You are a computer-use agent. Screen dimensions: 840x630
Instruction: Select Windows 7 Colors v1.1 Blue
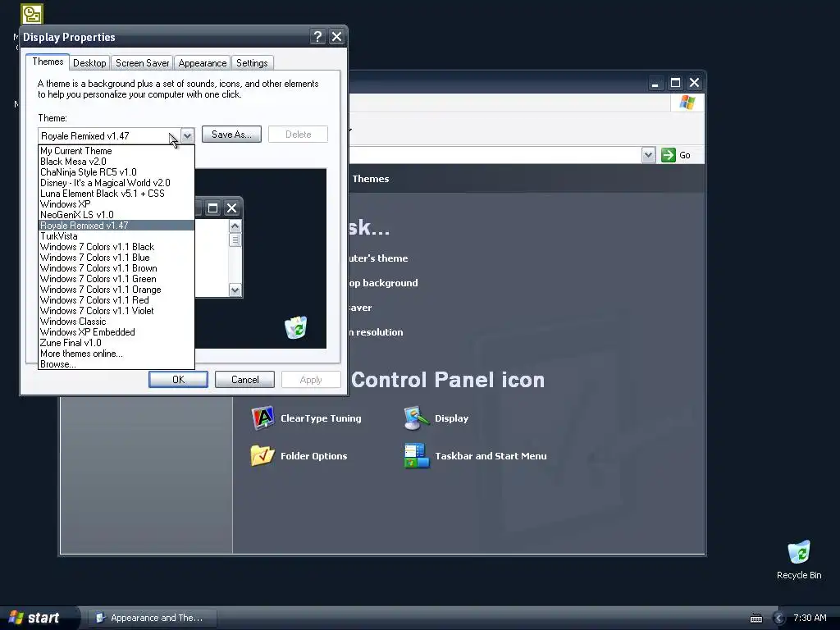[x=116, y=258]
